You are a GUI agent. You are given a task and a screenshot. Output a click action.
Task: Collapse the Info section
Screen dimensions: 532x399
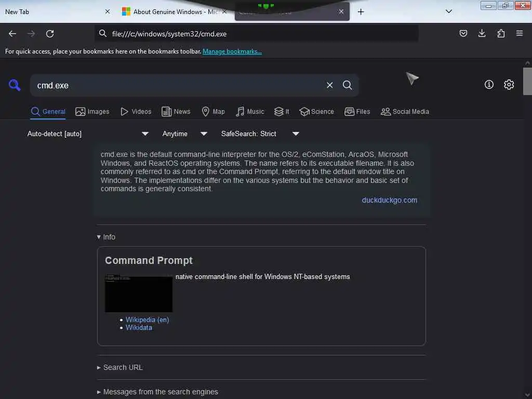[x=106, y=237]
